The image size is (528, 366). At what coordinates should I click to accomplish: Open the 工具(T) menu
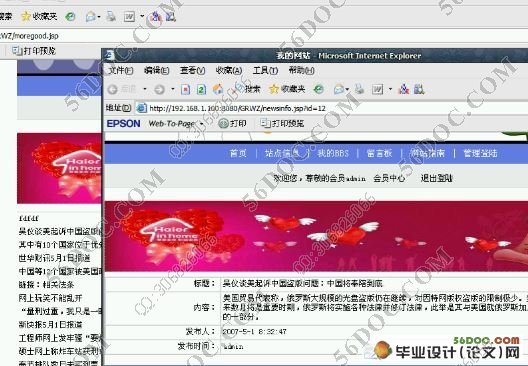(x=265, y=71)
